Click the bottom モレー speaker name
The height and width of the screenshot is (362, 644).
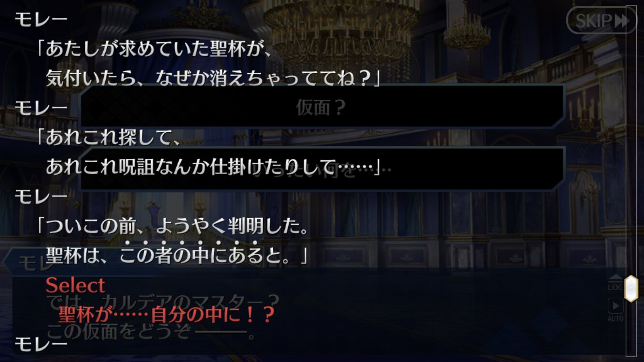point(41,344)
